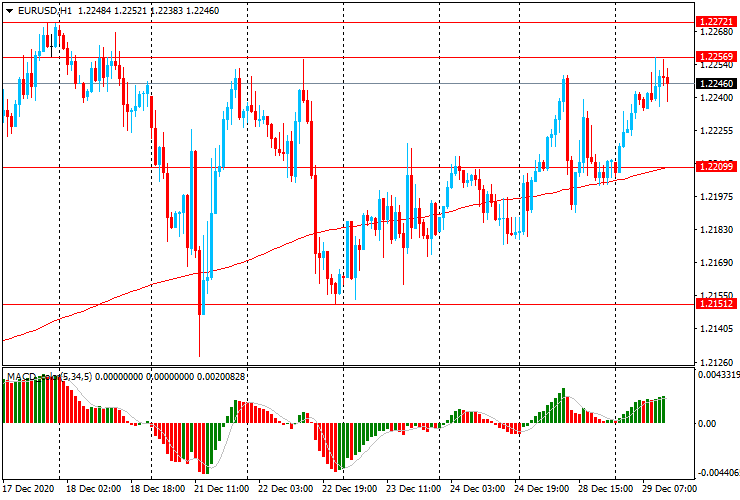The width and height of the screenshot is (740, 500).
Task: Select the horizontal line at 1.21512
Action: [x=400, y=304]
